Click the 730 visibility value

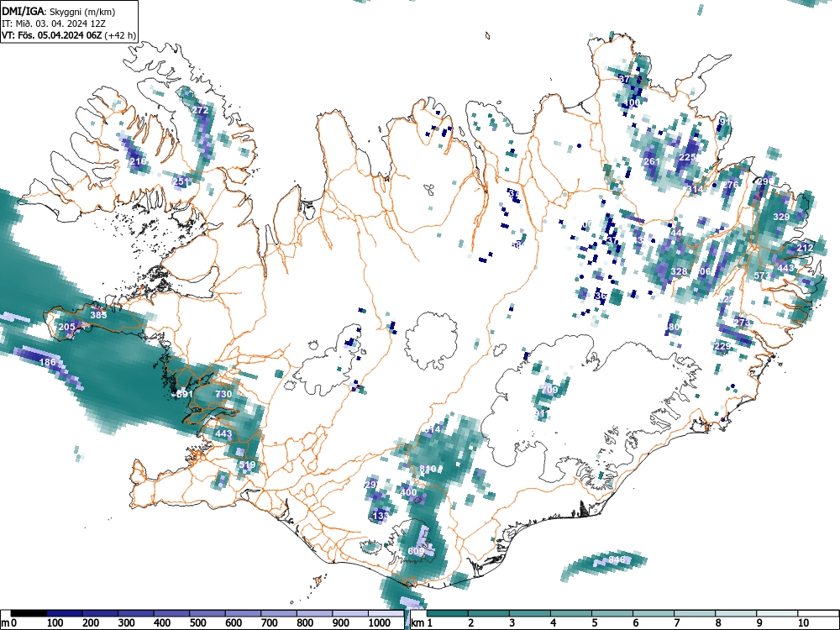click(223, 394)
